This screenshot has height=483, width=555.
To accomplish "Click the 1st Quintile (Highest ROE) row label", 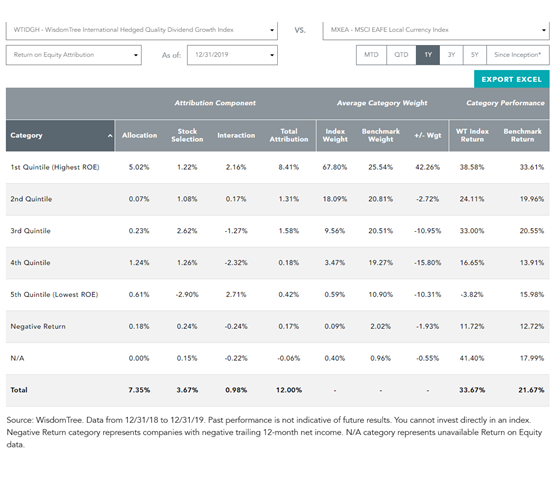I will click(55, 167).
